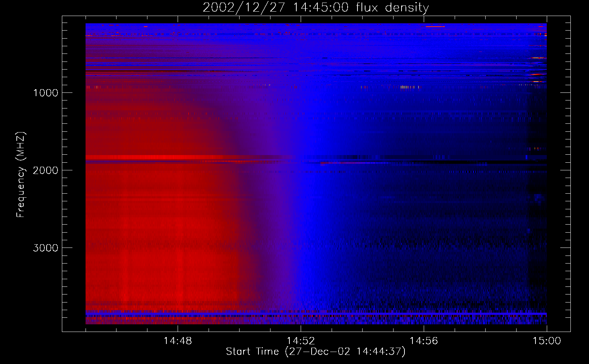Click the 14:52 time tick label
589x364 pixels.
(x=301, y=341)
